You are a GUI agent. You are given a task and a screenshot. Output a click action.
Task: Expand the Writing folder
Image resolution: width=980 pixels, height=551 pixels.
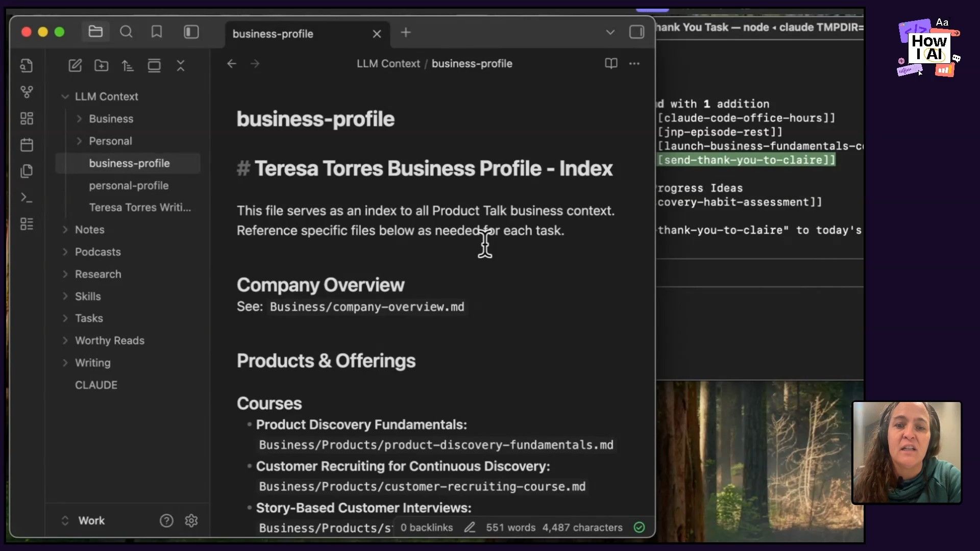(65, 363)
